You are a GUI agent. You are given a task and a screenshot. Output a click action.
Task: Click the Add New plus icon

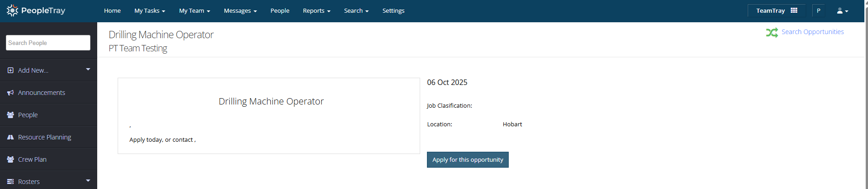click(10, 70)
